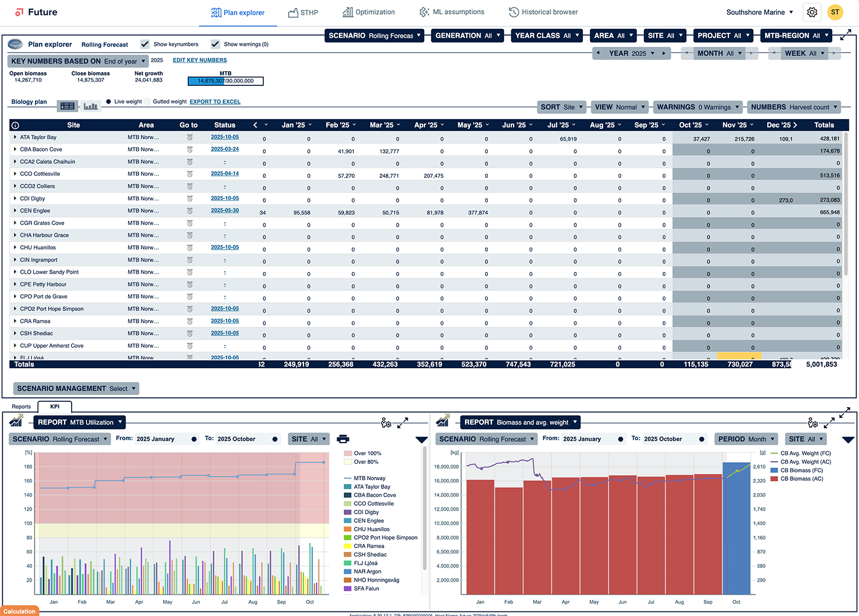Open SCENARIO MANAGEMENT Select dropdown
859x616 pixels.
[76, 389]
